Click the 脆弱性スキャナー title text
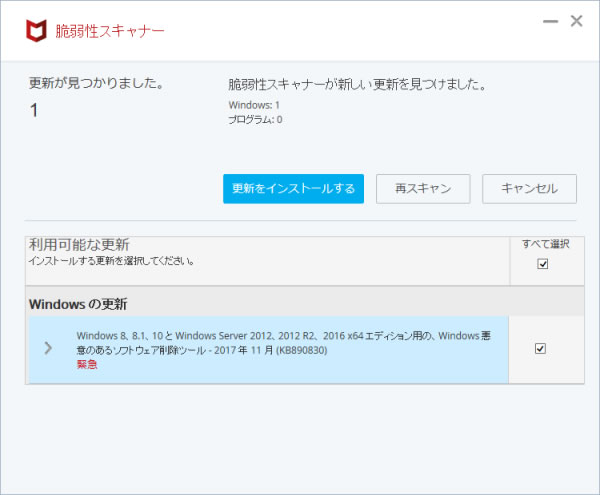This screenshot has width=600, height=495. tap(110, 31)
